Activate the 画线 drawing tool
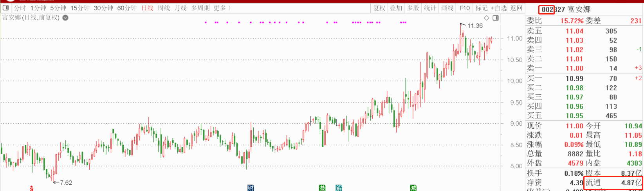Viewport: 644px width, 191px height. coord(447,8)
